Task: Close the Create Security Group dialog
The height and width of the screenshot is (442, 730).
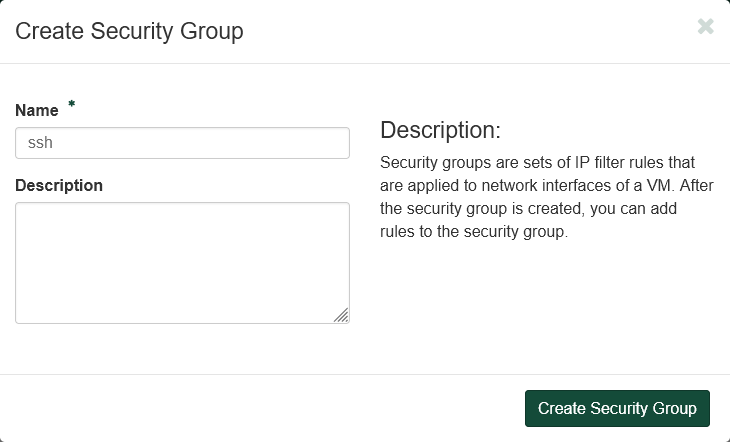Action: [x=705, y=27]
